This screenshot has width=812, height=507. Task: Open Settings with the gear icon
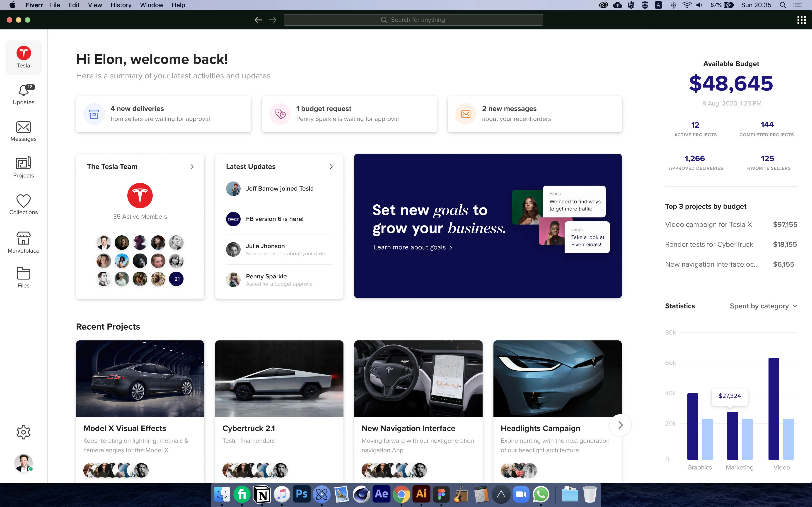(23, 432)
